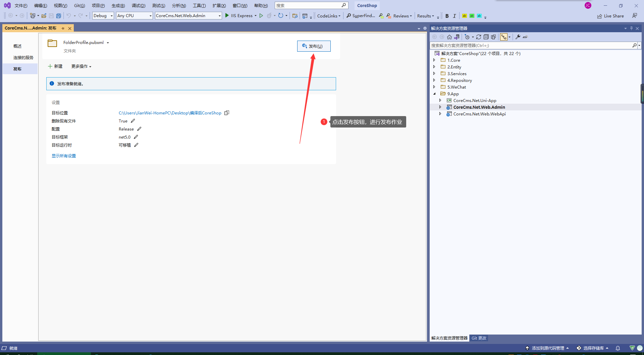Open the 生成(B) build menu

tap(118, 5)
